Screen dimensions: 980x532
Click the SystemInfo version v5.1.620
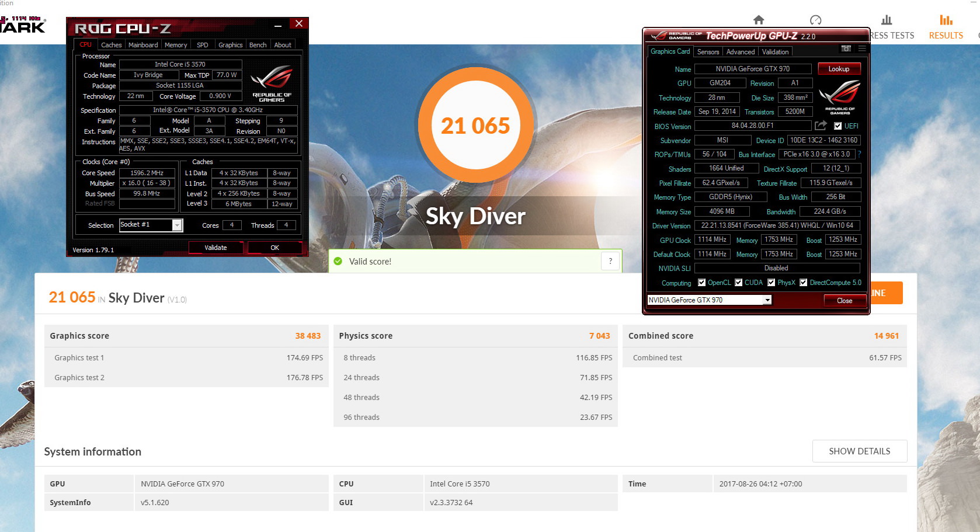click(x=155, y=502)
